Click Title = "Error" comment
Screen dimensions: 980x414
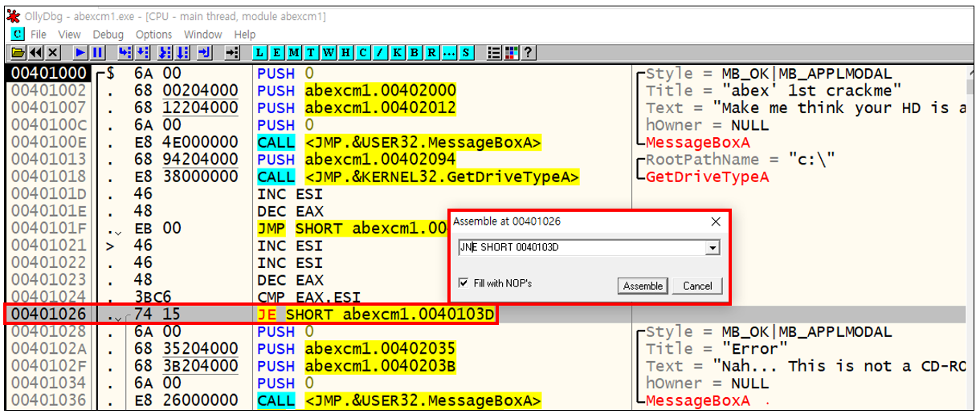(x=717, y=349)
